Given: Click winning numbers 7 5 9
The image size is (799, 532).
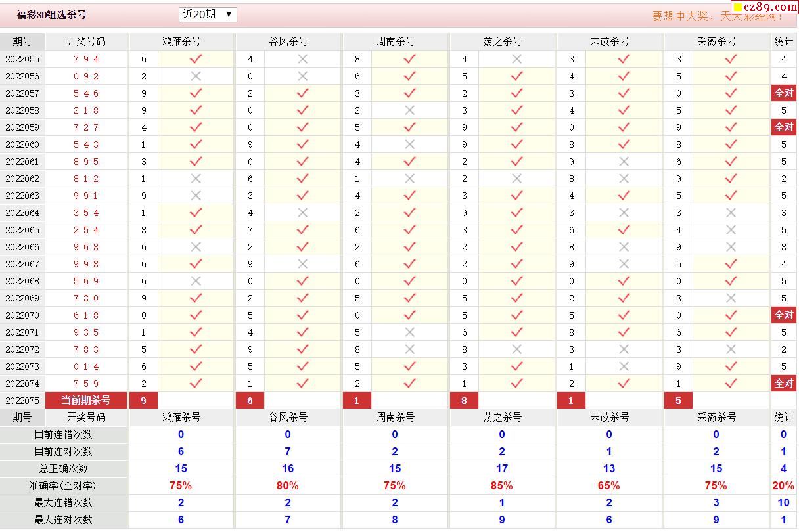Looking at the screenshot, I should pyautogui.click(x=86, y=384).
